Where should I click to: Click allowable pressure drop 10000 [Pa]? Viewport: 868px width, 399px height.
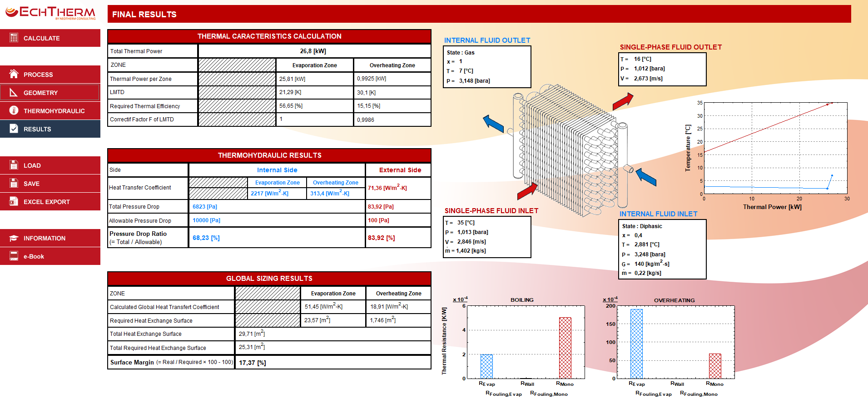[206, 220]
